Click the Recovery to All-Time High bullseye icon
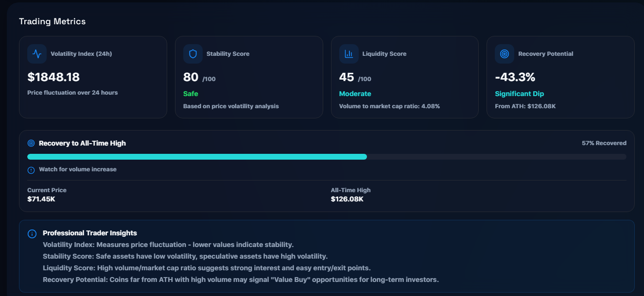 pyautogui.click(x=31, y=143)
